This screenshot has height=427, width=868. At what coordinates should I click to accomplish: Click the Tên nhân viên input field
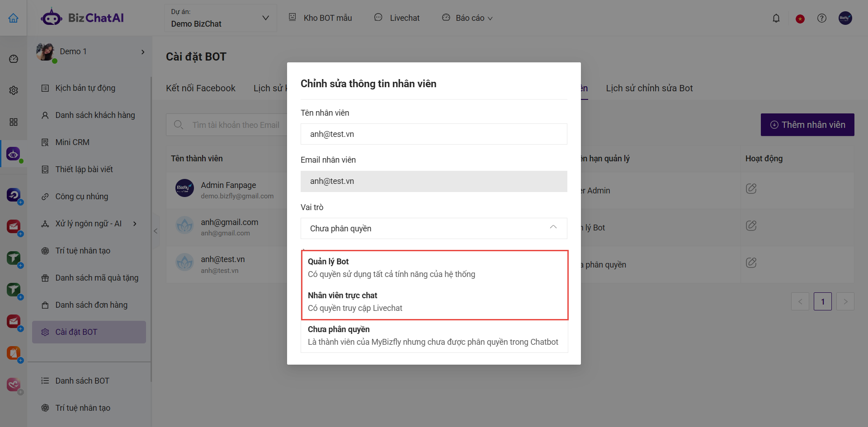pos(434,134)
